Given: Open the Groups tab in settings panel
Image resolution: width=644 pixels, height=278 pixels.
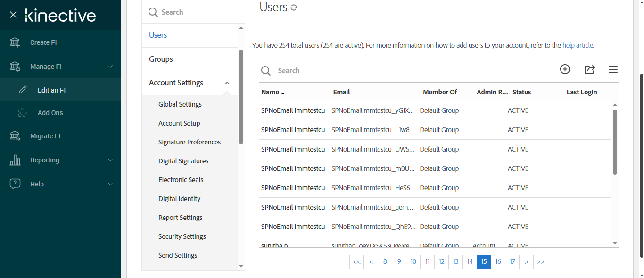Looking at the screenshot, I should click(x=161, y=59).
